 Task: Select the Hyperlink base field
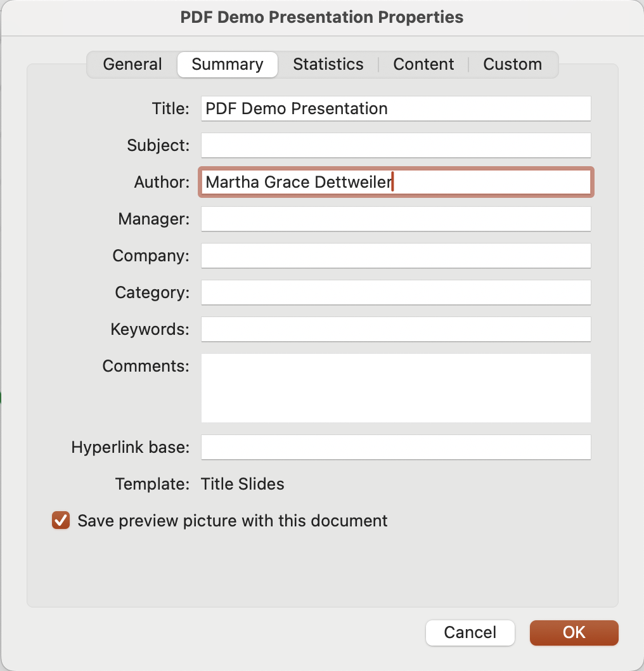tap(396, 447)
